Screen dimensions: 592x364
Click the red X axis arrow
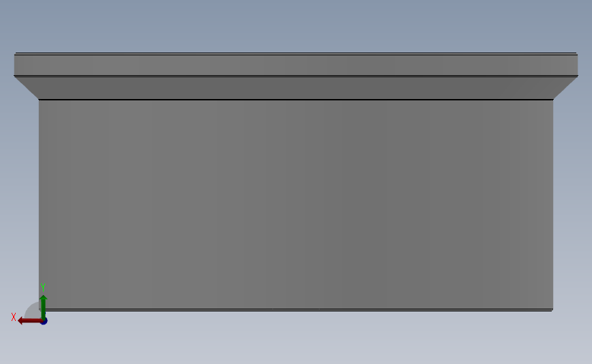(x=29, y=321)
